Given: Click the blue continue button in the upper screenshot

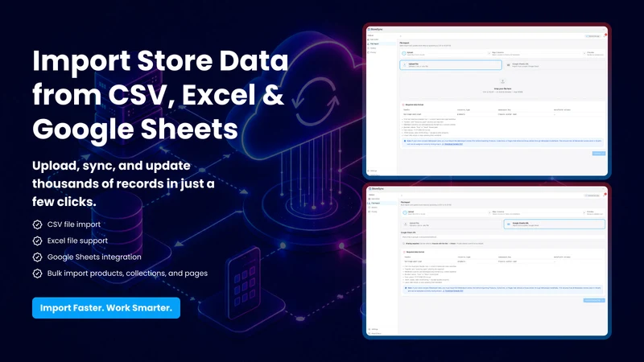Looking at the screenshot, I should coord(598,153).
